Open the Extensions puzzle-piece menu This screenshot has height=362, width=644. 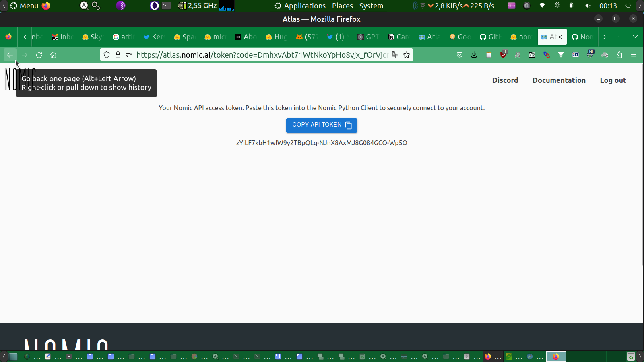pyautogui.click(x=619, y=55)
